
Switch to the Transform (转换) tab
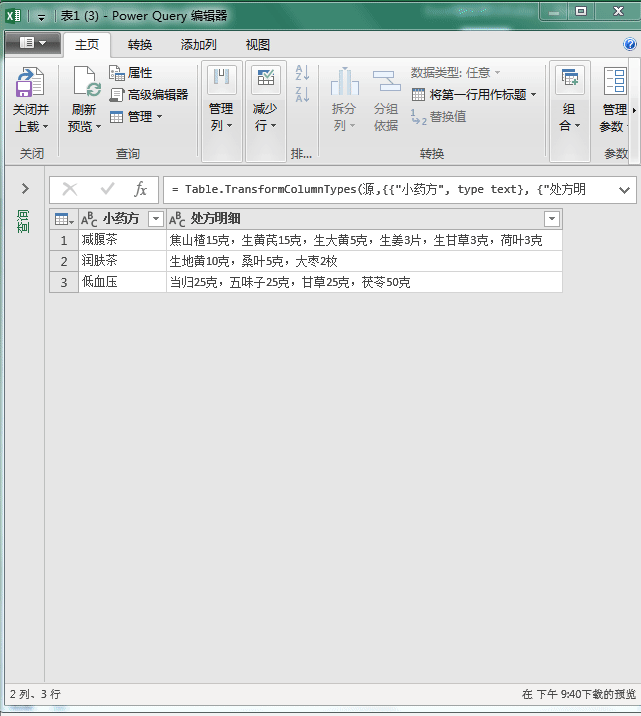pos(140,45)
